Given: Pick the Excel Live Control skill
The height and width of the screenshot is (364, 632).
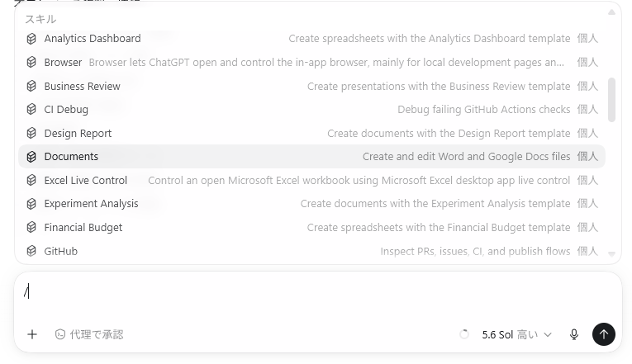Looking at the screenshot, I should coord(311,181).
